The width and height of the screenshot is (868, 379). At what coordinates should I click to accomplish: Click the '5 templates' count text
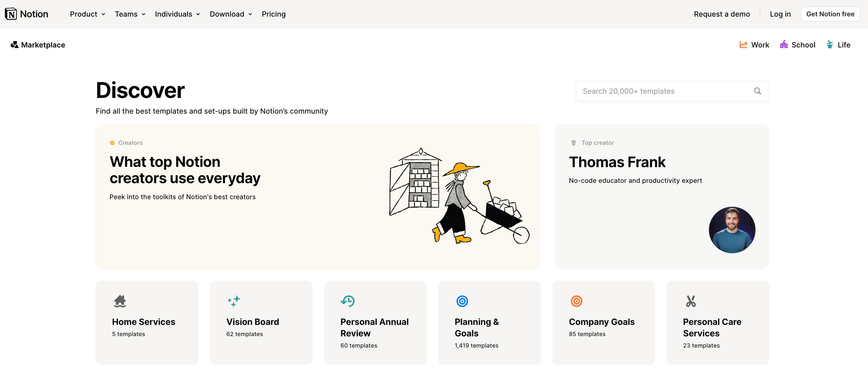128,334
